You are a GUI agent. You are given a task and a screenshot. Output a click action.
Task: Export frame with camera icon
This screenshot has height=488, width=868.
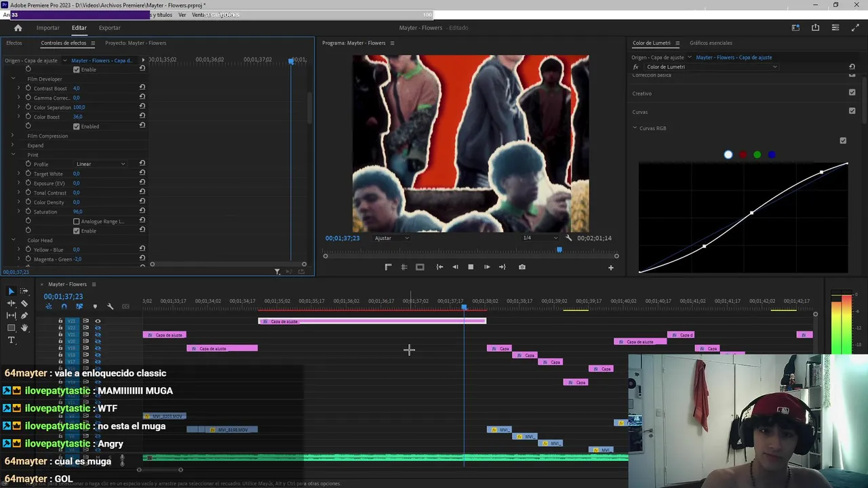tap(522, 267)
